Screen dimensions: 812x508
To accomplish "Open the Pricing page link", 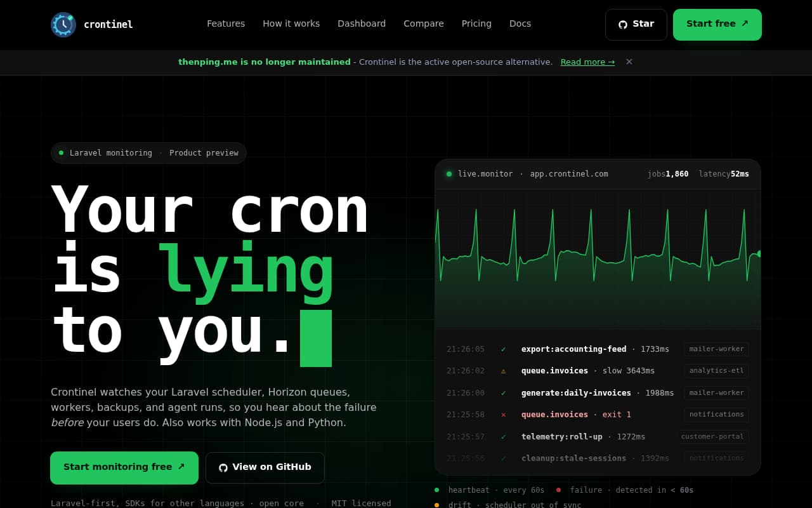I will click(476, 23).
